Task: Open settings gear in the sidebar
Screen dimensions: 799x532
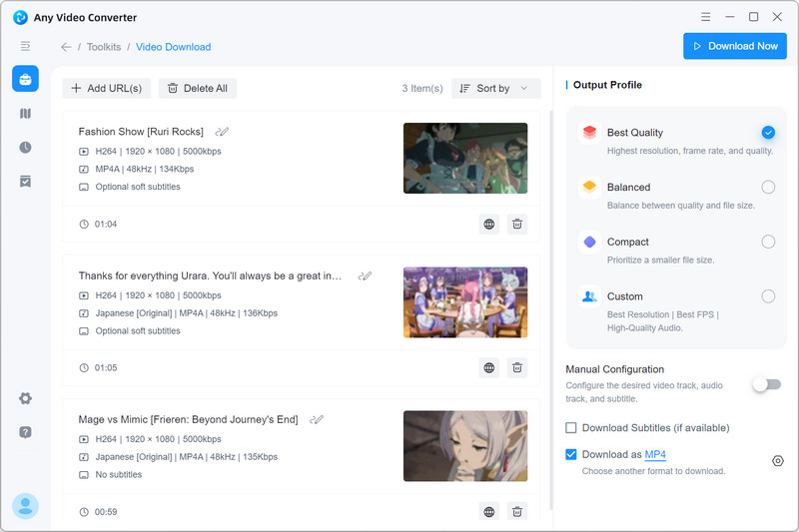Action: point(25,398)
